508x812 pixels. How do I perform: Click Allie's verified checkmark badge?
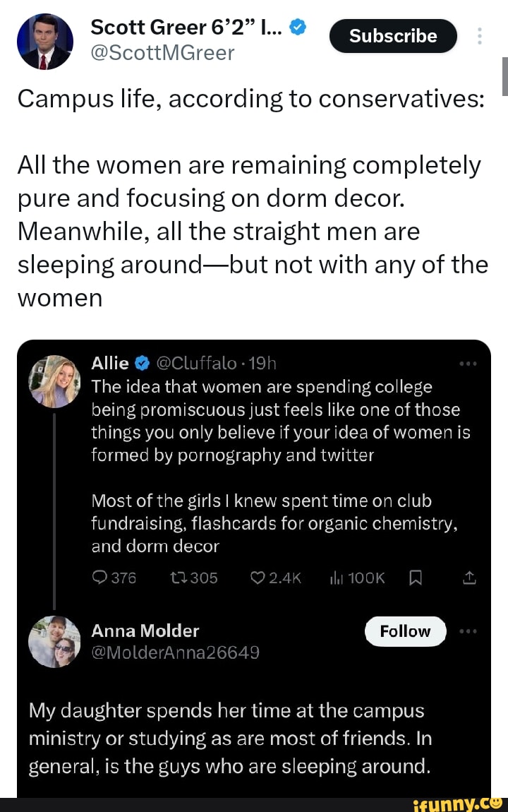click(140, 364)
